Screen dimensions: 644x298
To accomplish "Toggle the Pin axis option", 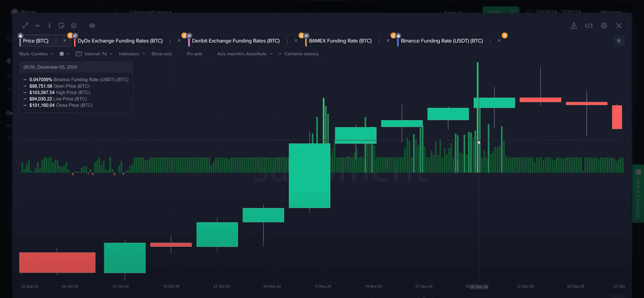I will (x=194, y=54).
